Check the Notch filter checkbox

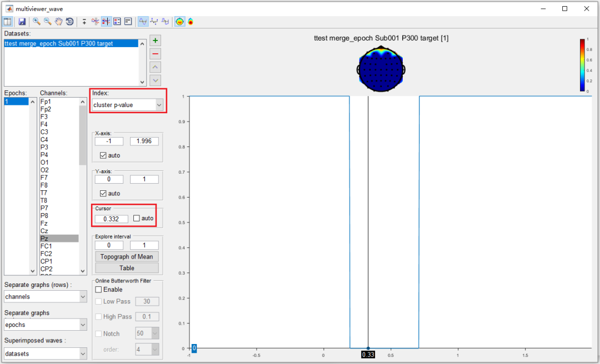point(98,334)
